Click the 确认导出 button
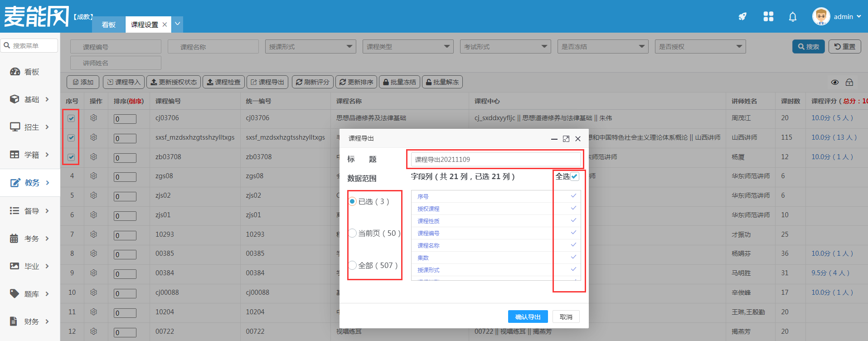This screenshot has height=341, width=868. point(528,317)
